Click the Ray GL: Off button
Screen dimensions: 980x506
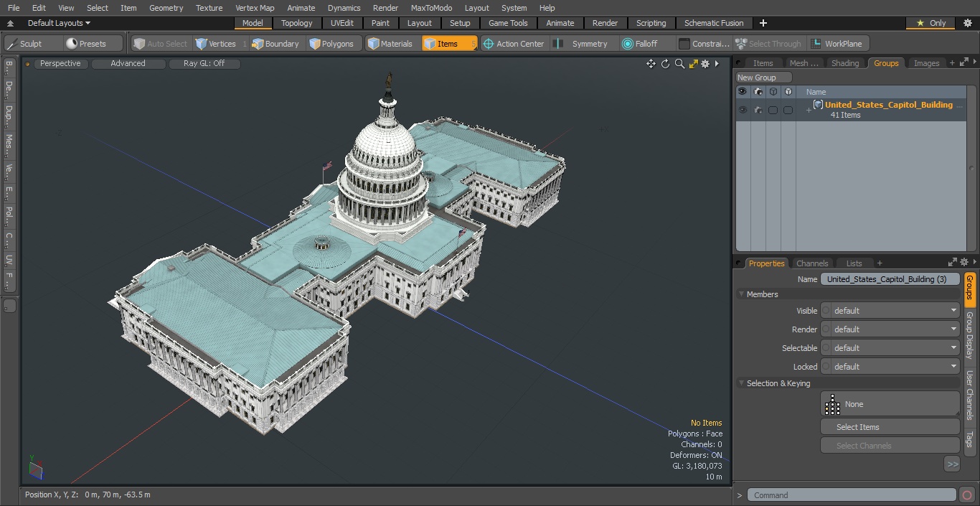(204, 64)
